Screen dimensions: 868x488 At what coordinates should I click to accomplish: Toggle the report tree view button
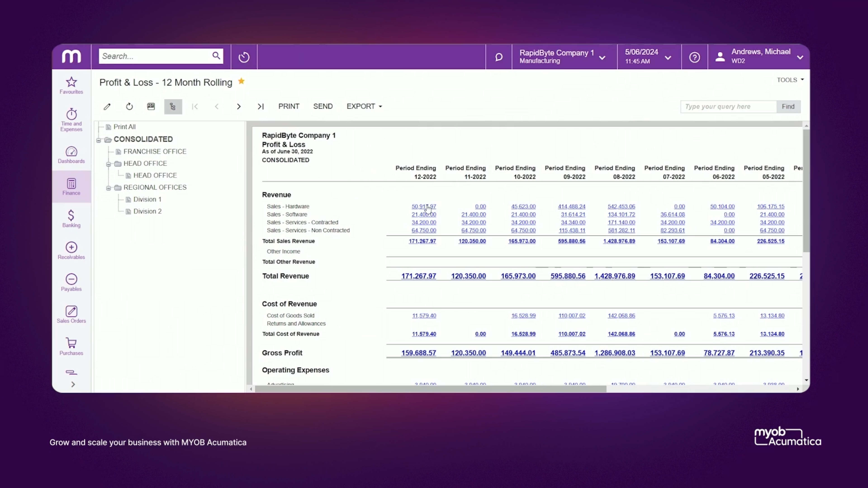pyautogui.click(x=173, y=106)
